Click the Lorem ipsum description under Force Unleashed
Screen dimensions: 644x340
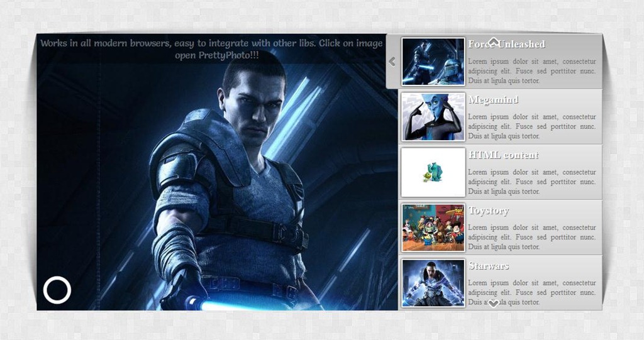532,71
